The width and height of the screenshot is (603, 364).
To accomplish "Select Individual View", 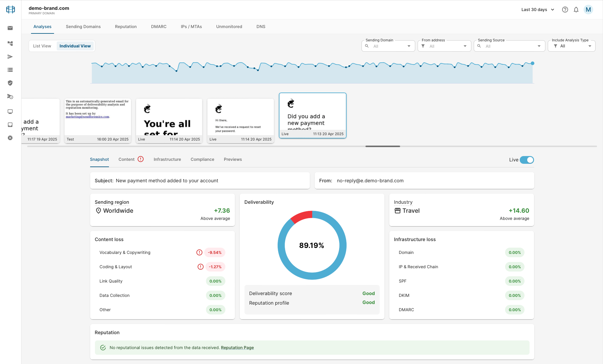I will point(75,46).
